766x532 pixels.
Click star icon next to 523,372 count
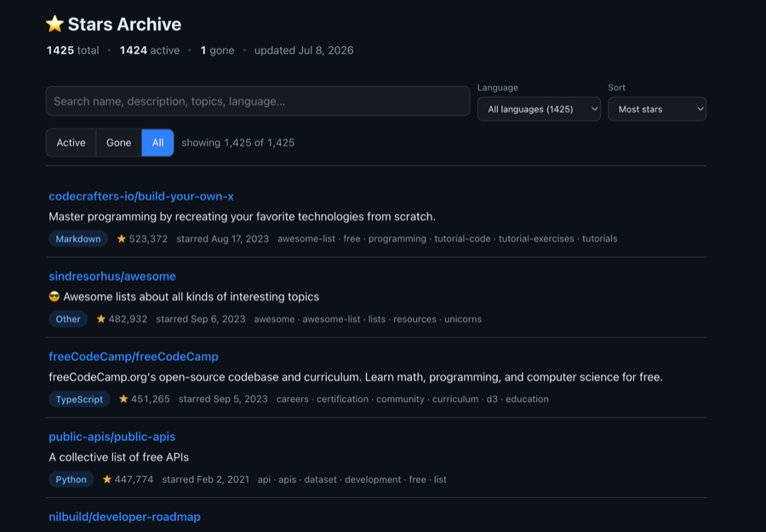coord(122,238)
